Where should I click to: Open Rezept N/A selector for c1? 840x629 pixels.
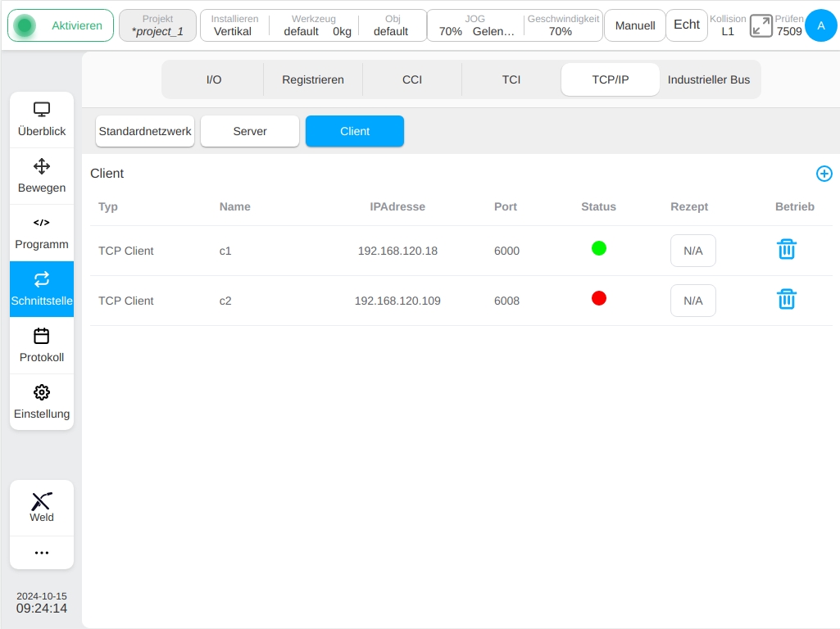click(x=693, y=251)
